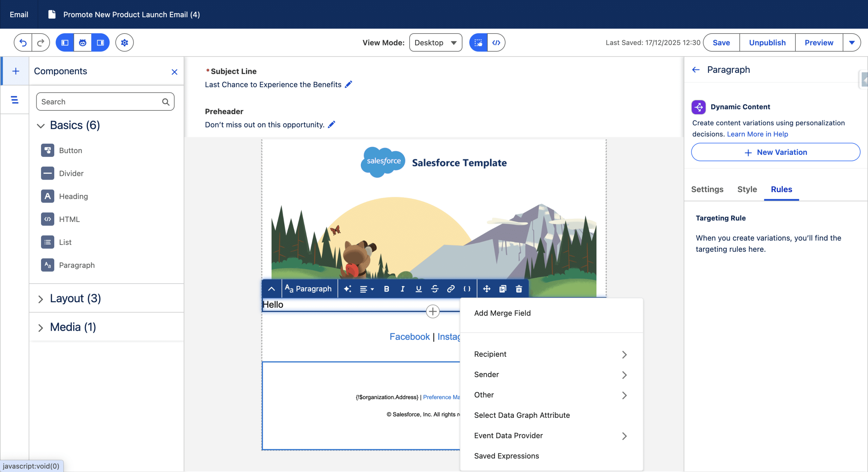This screenshot has width=868, height=472.
Task: Delete the paragraph with the trash icon
Action: click(519, 289)
